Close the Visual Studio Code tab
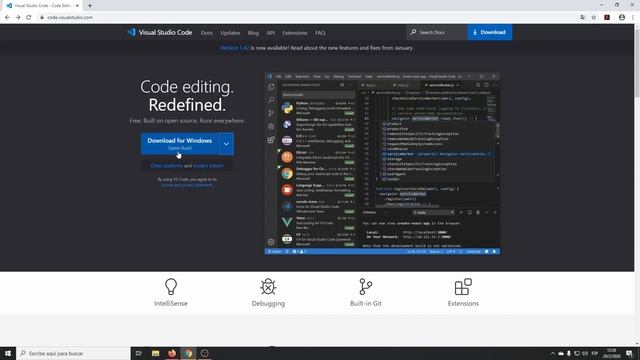Screen dimensions: 640x360 point(77,6)
